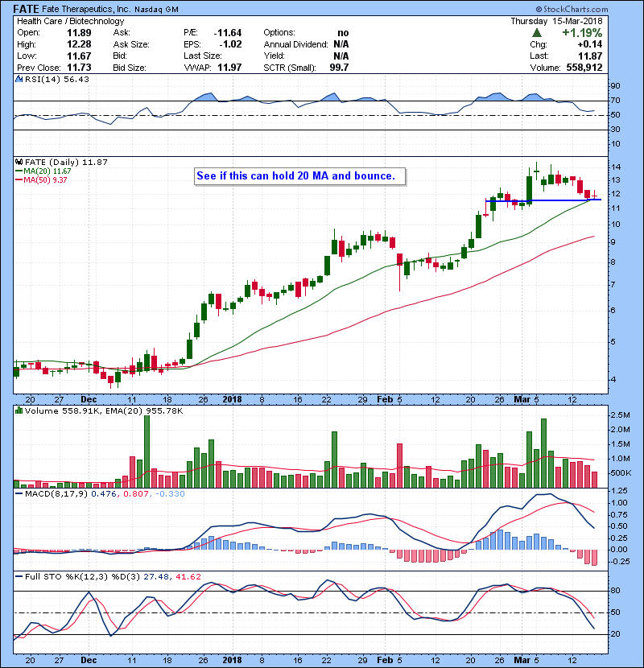Click the FATE (Daily) 11.87 chart title

[x=66, y=163]
